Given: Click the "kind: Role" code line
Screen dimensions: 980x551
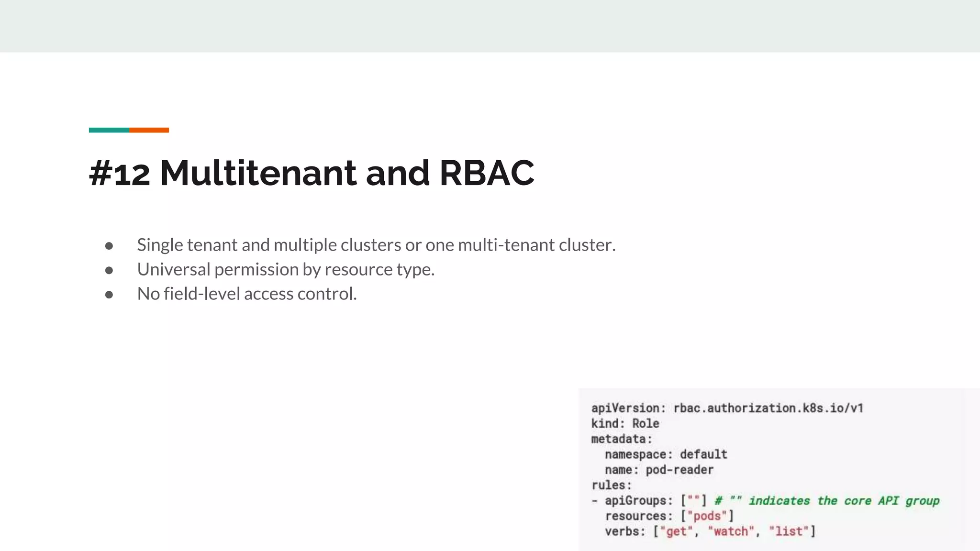Looking at the screenshot, I should [x=625, y=423].
